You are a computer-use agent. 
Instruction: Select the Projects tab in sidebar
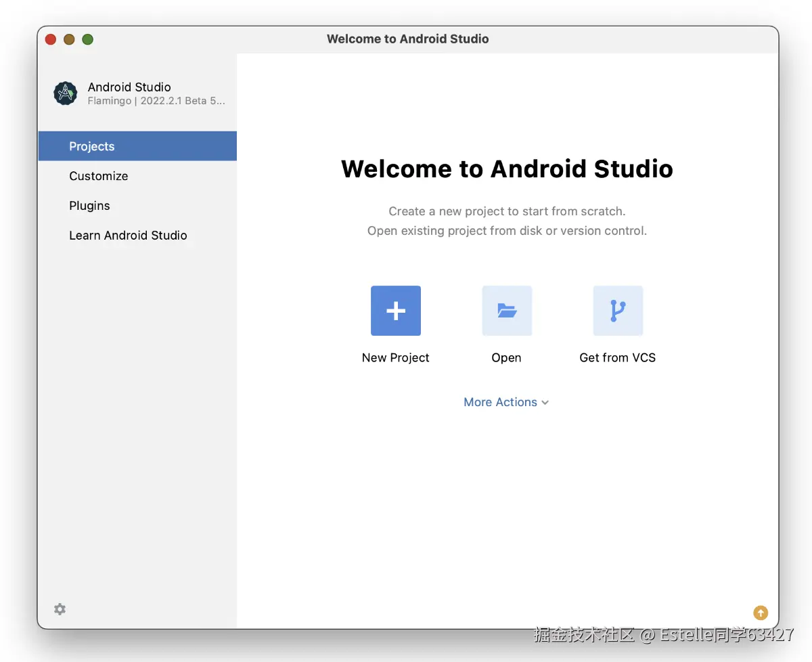[137, 146]
